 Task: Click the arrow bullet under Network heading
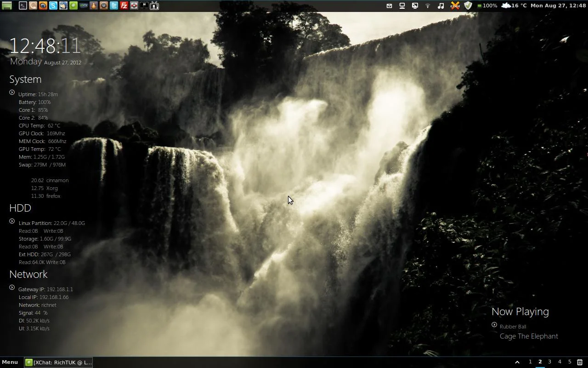click(x=12, y=287)
